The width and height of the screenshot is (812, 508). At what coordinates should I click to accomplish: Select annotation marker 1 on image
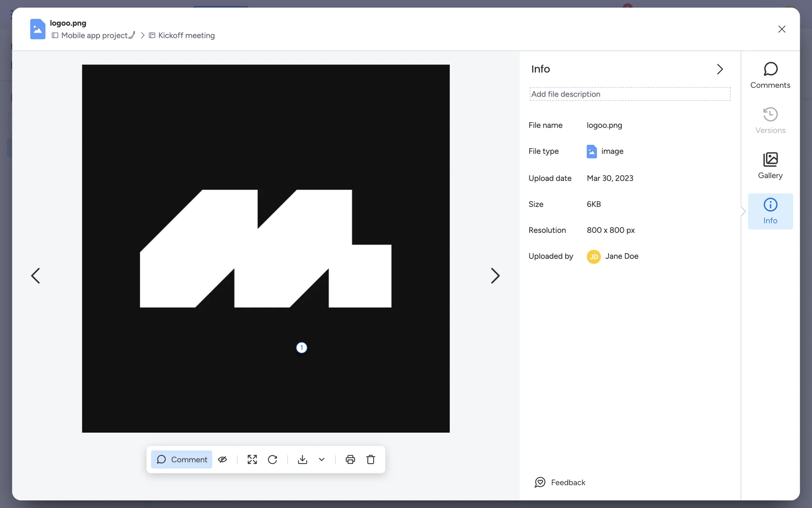(302, 348)
